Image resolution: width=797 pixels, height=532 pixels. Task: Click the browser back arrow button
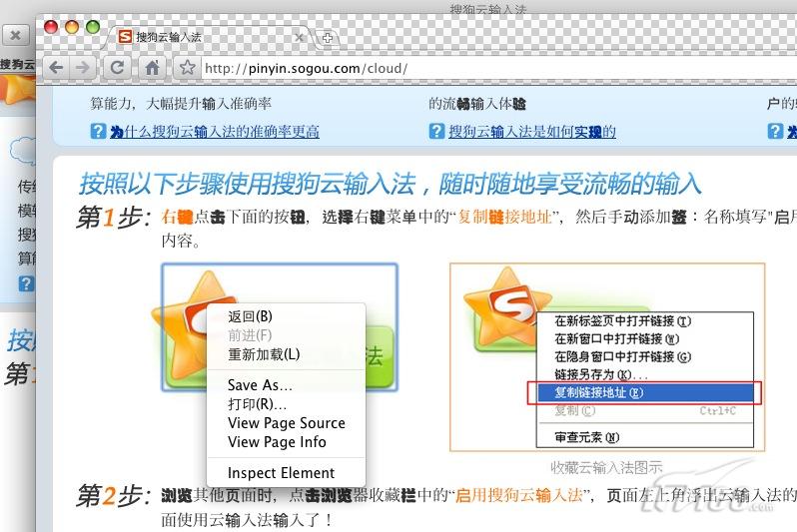point(56,68)
